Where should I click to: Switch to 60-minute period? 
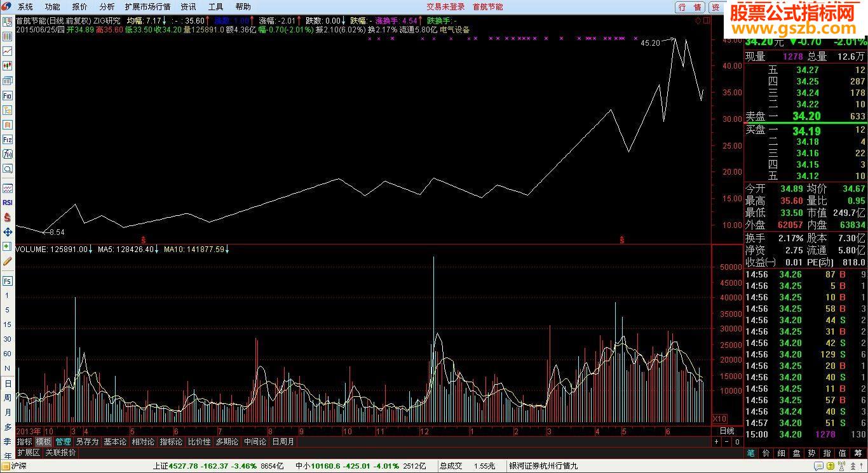(8, 354)
